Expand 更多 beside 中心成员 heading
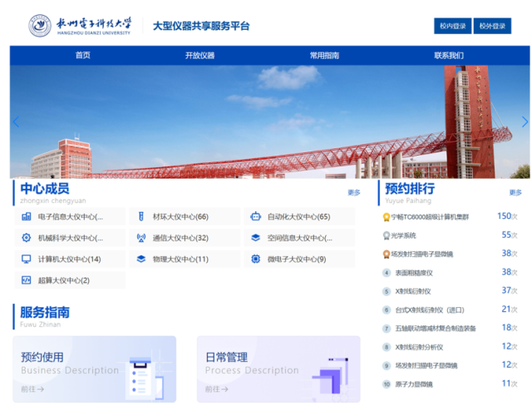 (353, 192)
